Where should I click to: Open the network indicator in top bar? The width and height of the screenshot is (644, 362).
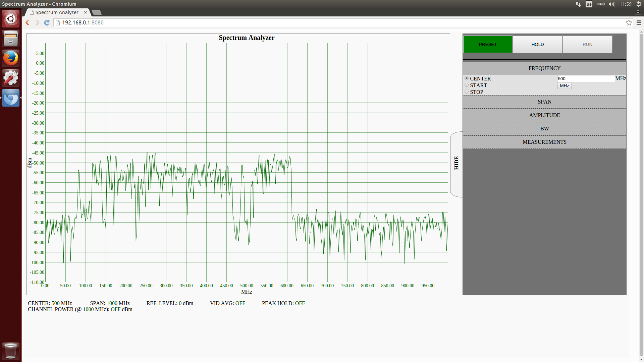(578, 4)
